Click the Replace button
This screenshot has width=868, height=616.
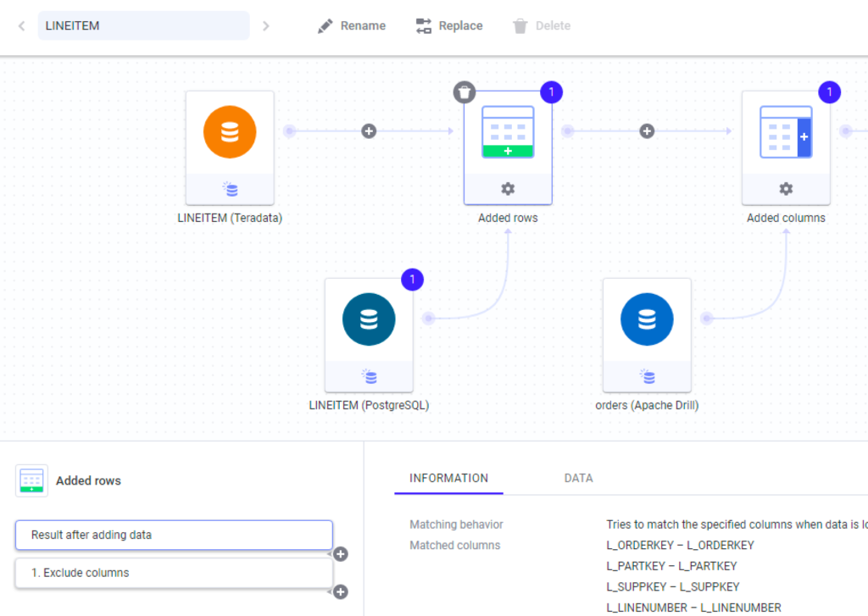pos(448,25)
